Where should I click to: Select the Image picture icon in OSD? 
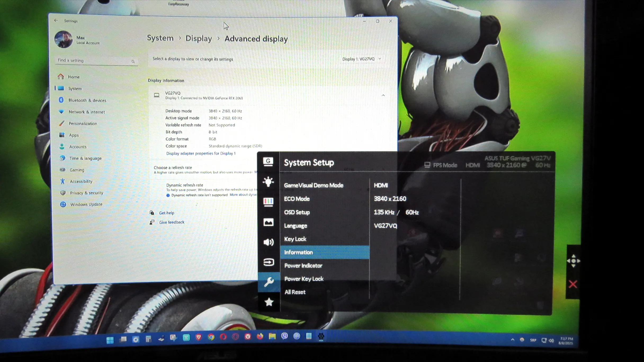click(268, 222)
